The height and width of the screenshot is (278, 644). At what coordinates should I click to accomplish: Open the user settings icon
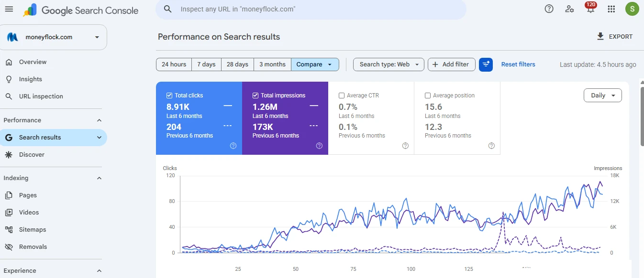tap(569, 9)
